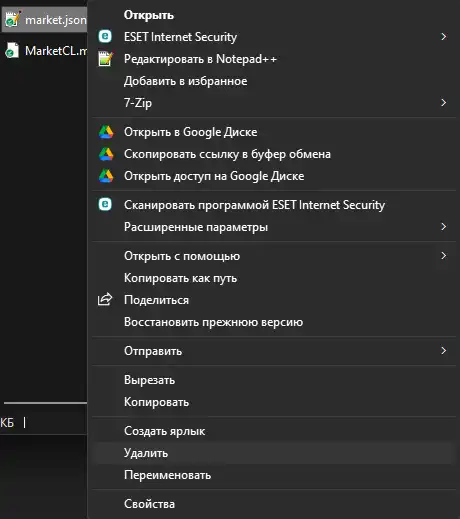Click the ESET icon next to "Сканировать программой"
Image resolution: width=460 pixels, height=519 pixels.
(x=105, y=204)
